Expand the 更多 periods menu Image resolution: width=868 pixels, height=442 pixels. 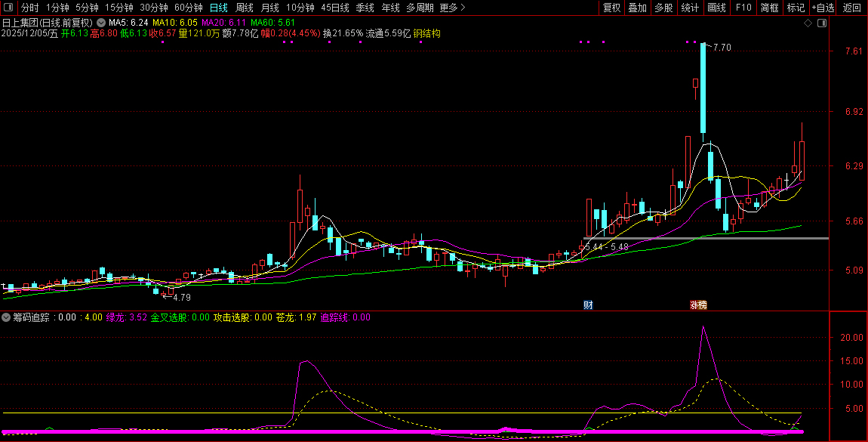[452, 8]
